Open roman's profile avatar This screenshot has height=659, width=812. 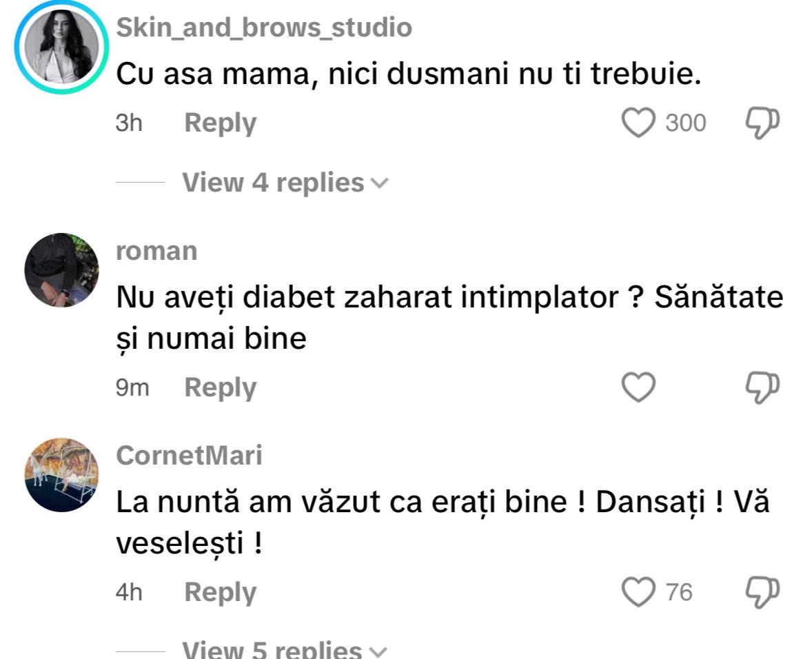(62, 270)
